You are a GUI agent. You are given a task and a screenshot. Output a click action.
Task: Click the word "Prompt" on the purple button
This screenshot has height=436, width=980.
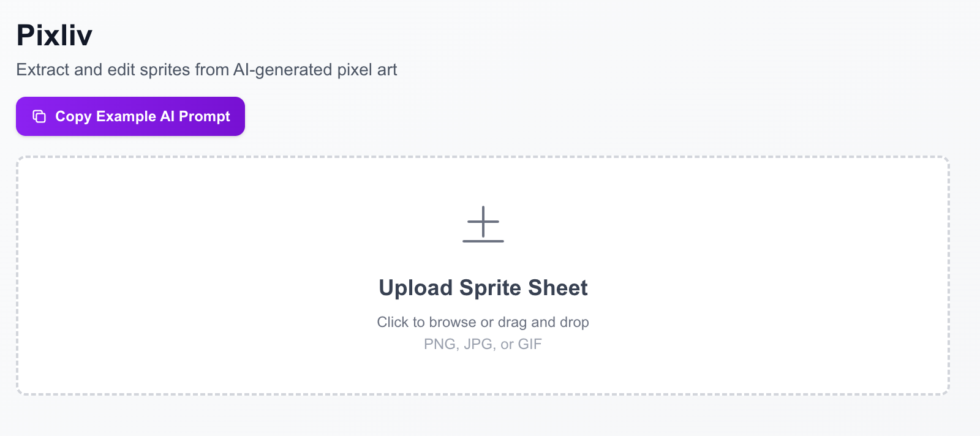click(205, 116)
